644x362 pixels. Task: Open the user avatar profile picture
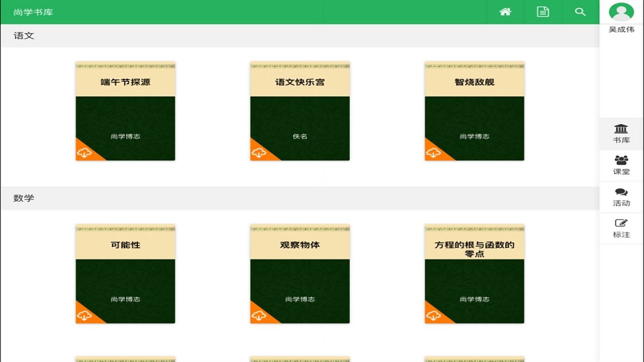[x=621, y=12]
